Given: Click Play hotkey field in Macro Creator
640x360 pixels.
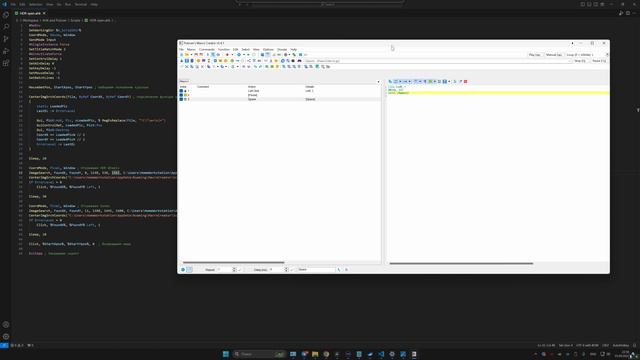Looking at the screenshot, I should coord(534,55).
